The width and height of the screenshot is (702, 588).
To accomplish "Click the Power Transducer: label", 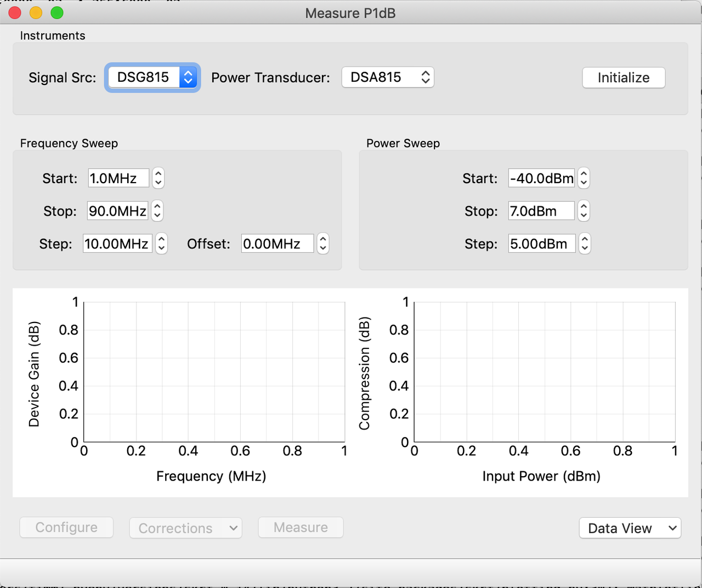I will 270,78.
